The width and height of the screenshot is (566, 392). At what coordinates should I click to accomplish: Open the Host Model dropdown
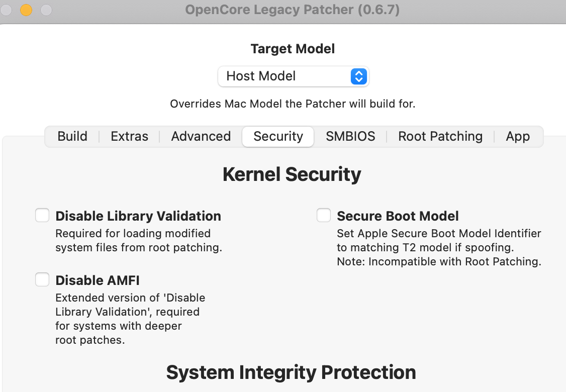[x=293, y=76]
